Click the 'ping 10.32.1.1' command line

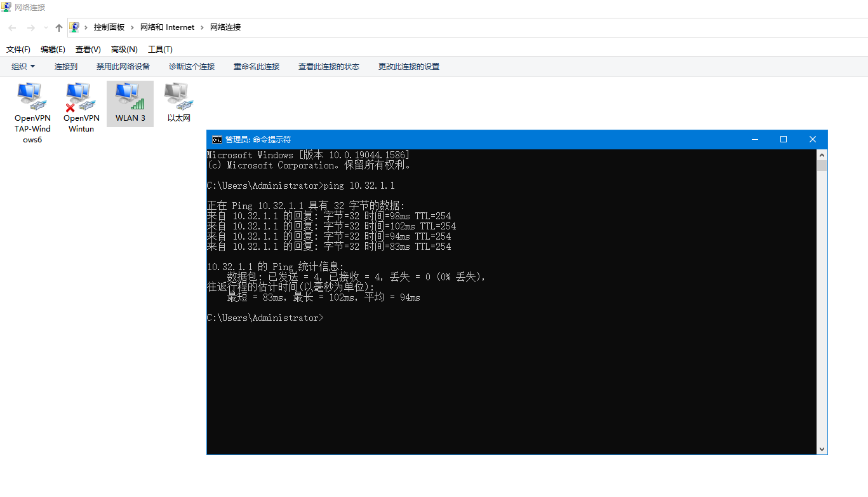tap(301, 186)
